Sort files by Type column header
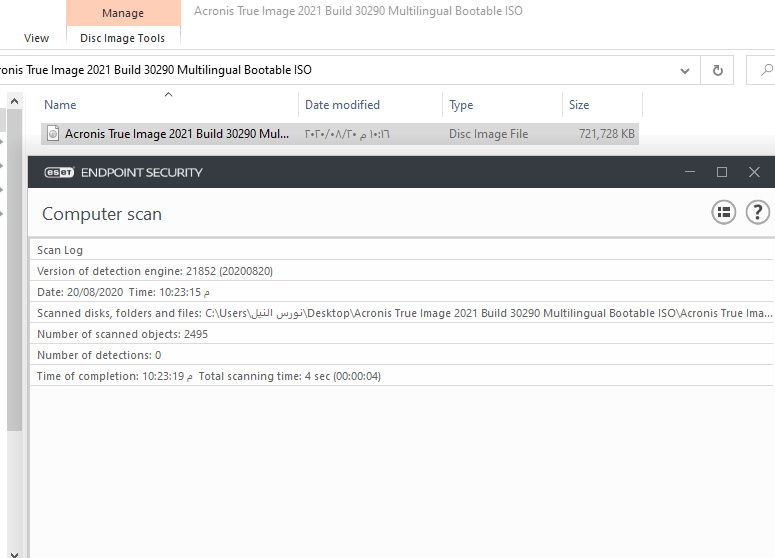 click(461, 105)
